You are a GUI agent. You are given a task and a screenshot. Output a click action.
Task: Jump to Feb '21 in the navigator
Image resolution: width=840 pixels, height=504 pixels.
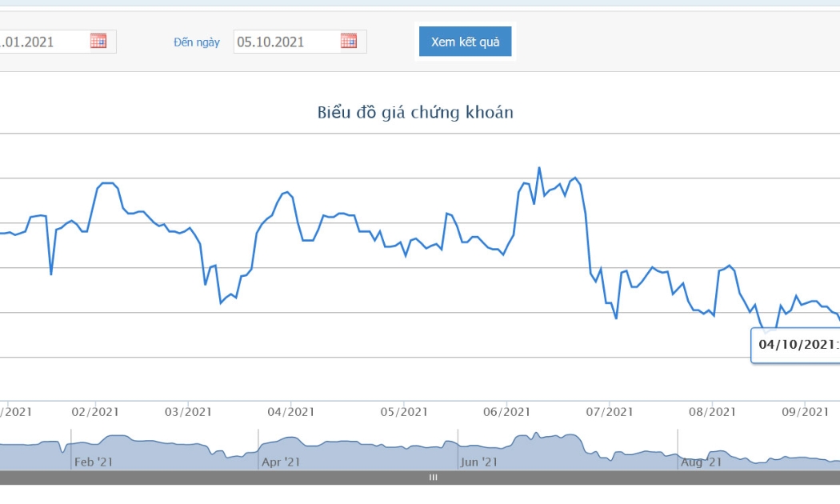coord(94,462)
